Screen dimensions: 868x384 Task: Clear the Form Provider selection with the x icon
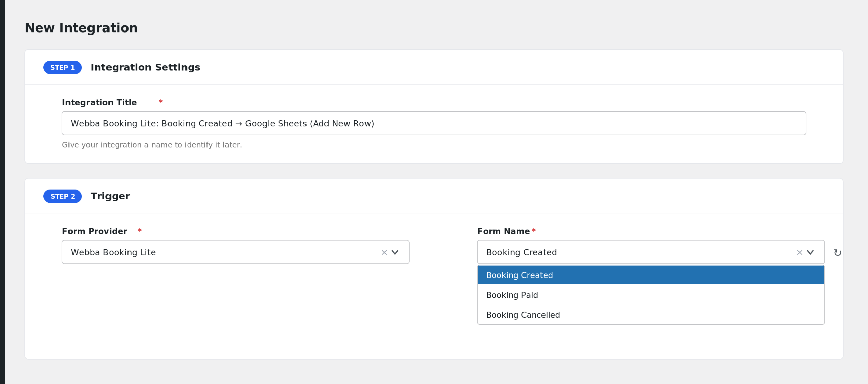point(384,252)
